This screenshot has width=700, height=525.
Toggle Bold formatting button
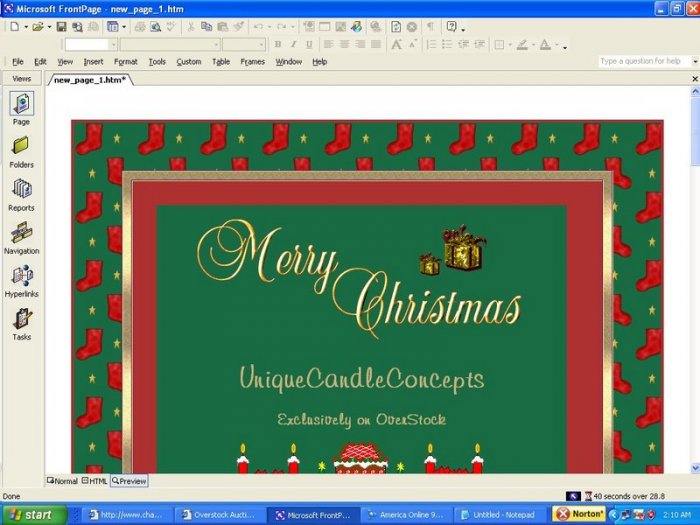pyautogui.click(x=278, y=44)
